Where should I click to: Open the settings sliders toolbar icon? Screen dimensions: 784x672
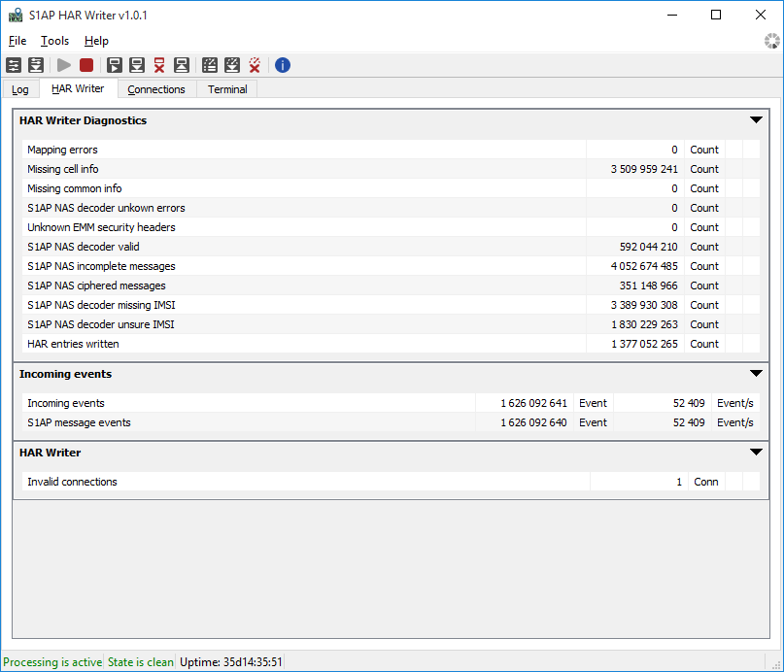[x=14, y=65]
